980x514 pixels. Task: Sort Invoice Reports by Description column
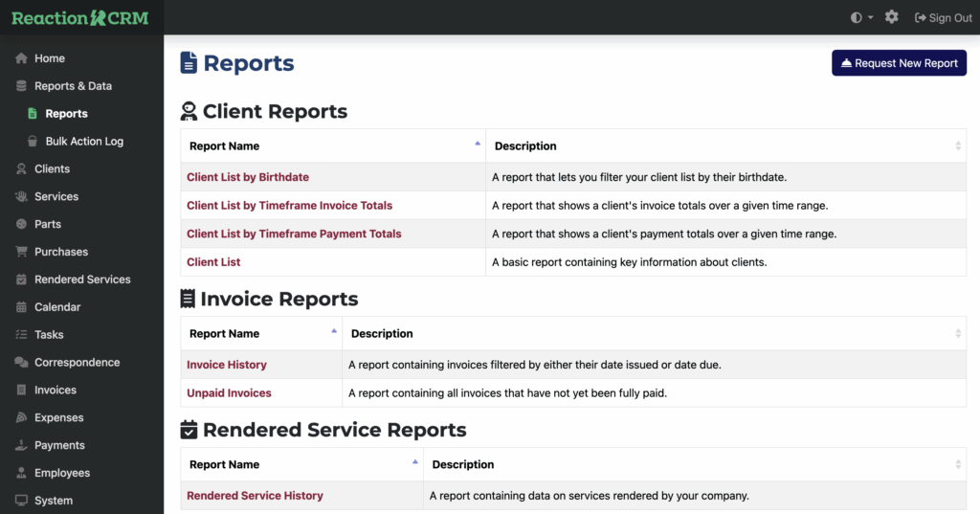coord(654,334)
